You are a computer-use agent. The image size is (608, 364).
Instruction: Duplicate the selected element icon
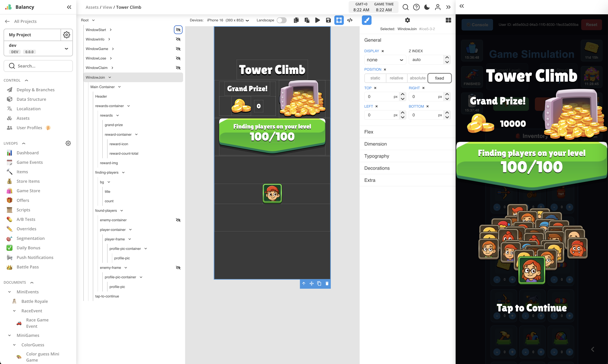(x=319, y=284)
